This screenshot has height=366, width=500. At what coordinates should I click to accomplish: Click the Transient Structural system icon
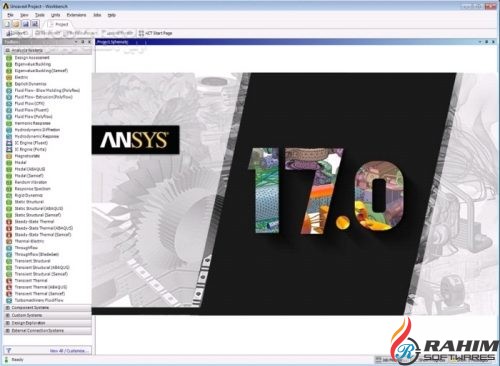[x=9, y=261]
